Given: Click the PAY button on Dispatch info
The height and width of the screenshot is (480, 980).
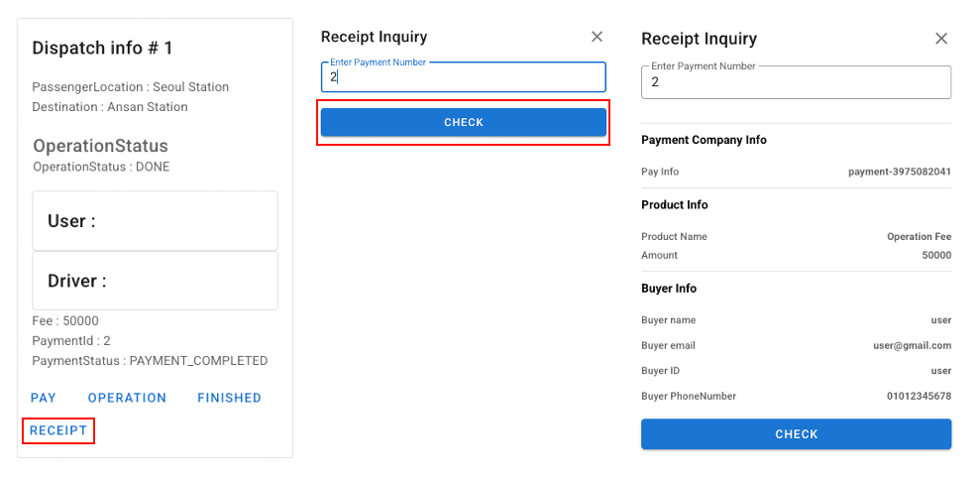Looking at the screenshot, I should tap(44, 398).
